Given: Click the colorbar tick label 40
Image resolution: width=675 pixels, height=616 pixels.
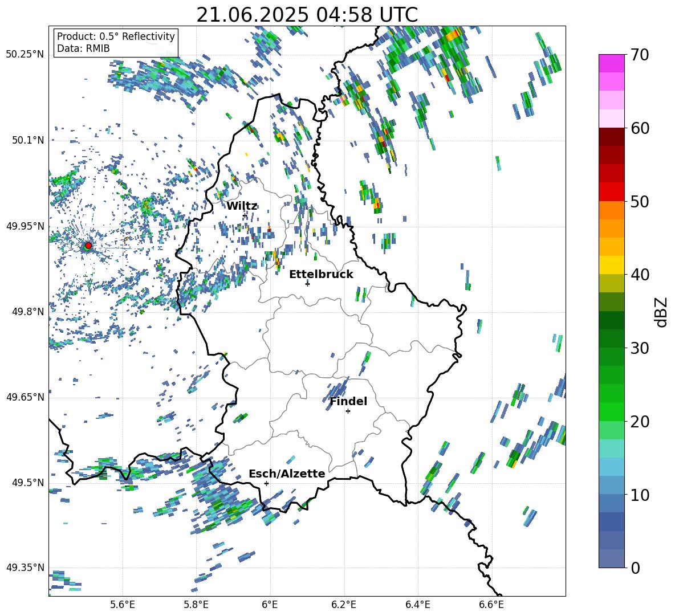Looking at the screenshot, I should coord(640,275).
